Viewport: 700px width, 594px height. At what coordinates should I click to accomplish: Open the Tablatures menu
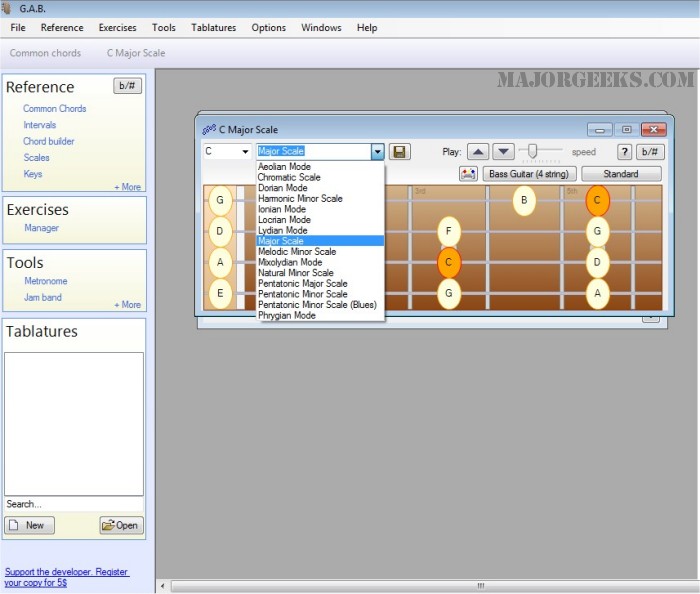(213, 28)
